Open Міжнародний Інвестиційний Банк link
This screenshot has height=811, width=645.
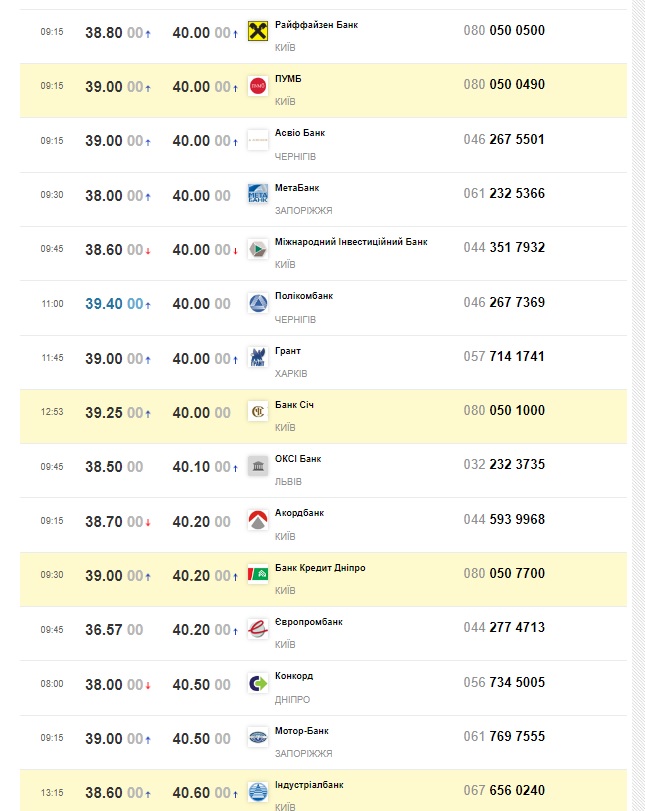tap(351, 242)
